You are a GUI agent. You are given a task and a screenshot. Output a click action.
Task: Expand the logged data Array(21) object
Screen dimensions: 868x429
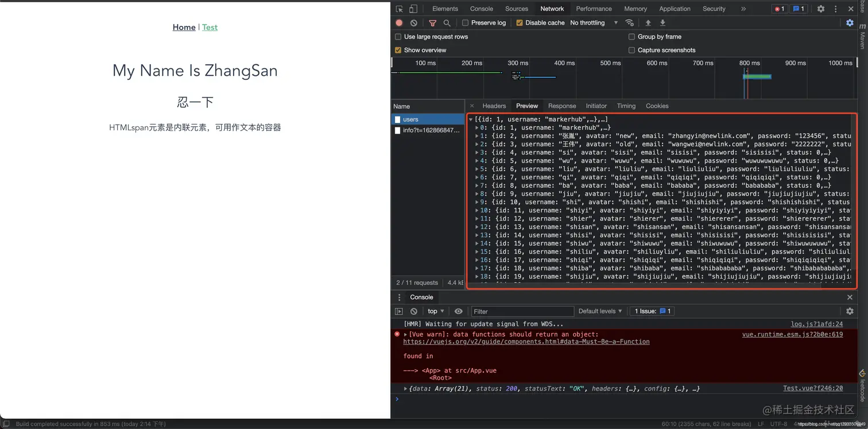click(x=406, y=389)
